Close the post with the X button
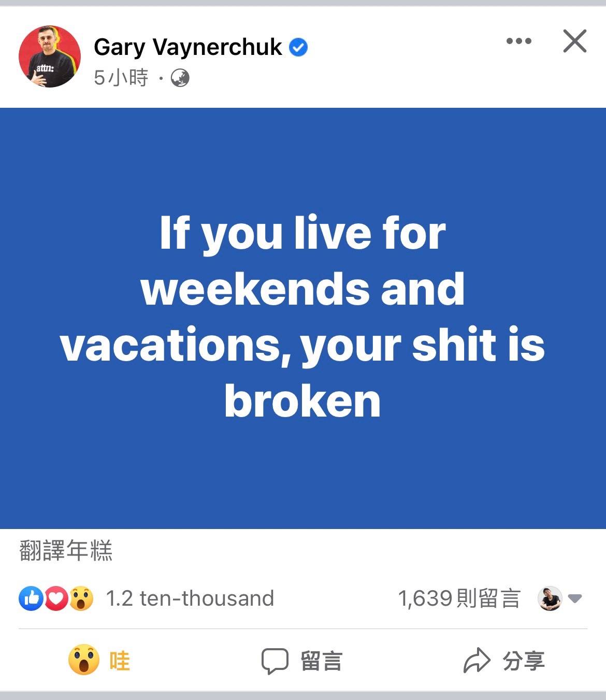The image size is (606, 700). click(575, 41)
